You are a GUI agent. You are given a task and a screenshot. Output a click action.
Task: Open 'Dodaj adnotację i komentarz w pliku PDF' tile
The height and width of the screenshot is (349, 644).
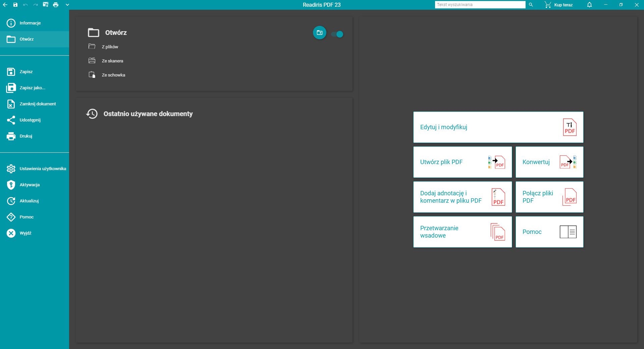pyautogui.click(x=463, y=197)
